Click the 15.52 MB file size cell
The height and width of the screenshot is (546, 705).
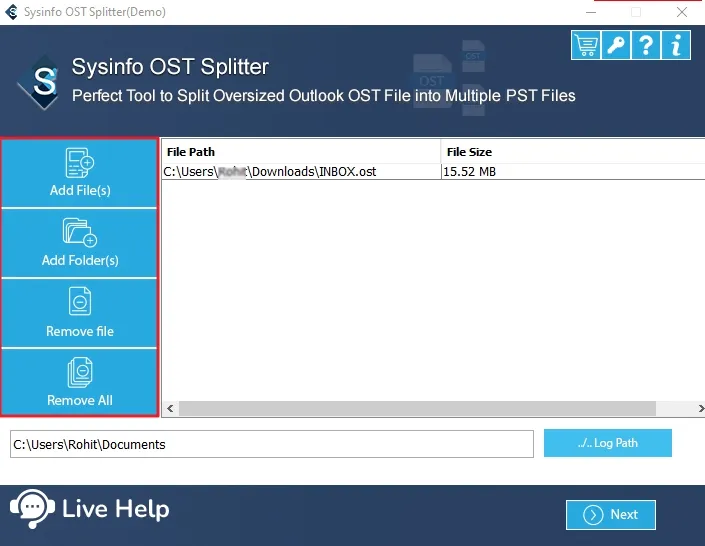click(x=573, y=172)
